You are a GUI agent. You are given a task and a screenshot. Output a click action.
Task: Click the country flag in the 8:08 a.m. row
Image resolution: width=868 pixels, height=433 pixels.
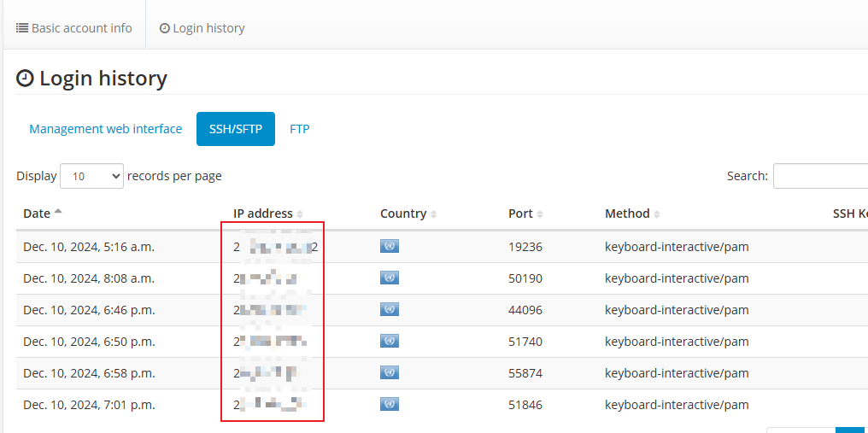[x=390, y=278]
